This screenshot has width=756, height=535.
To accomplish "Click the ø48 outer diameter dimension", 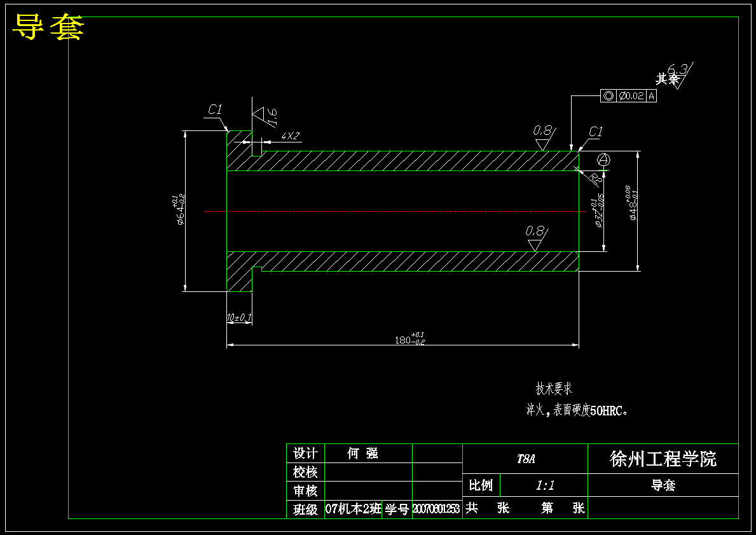I will (631, 203).
